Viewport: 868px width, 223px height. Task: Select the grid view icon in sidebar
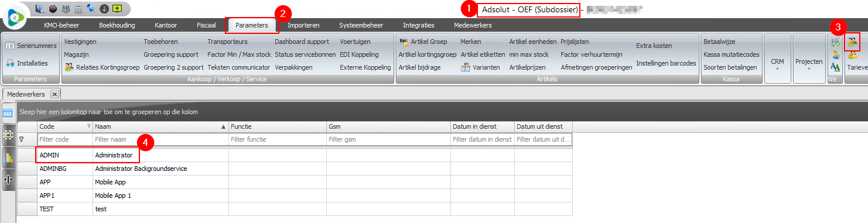click(8, 113)
